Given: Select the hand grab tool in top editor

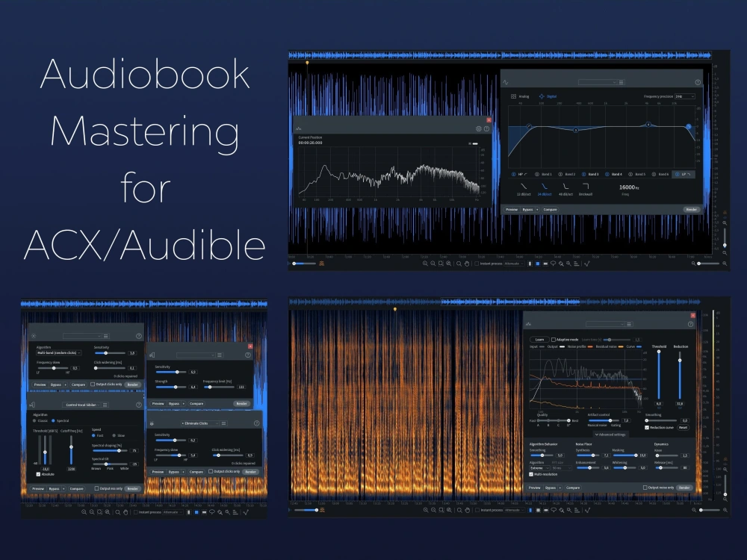Looking at the screenshot, I should tap(467, 264).
